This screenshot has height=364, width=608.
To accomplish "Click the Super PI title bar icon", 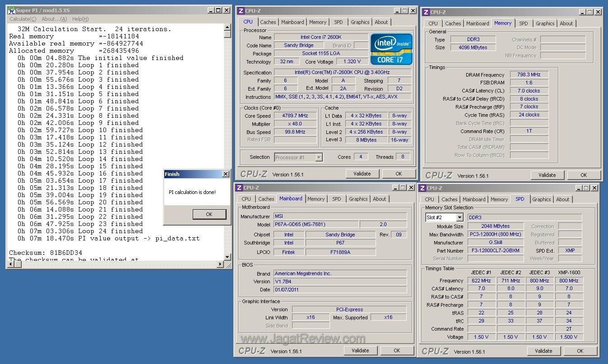I will tap(11, 10).
